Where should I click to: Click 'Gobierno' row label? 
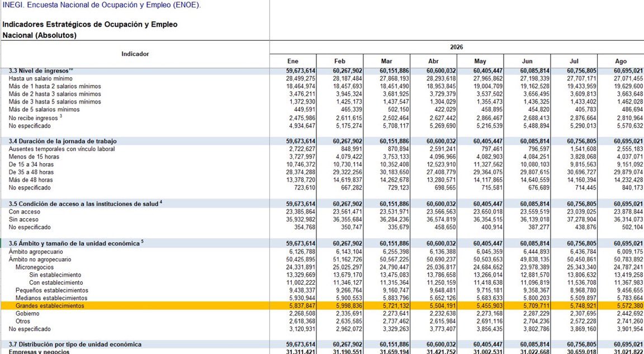pyautogui.click(x=27, y=314)
